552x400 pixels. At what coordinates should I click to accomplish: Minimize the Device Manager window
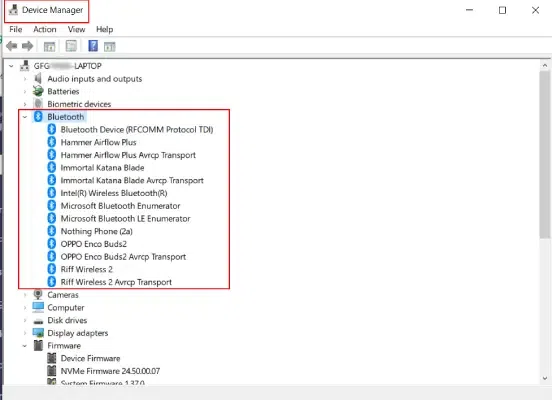pos(469,10)
